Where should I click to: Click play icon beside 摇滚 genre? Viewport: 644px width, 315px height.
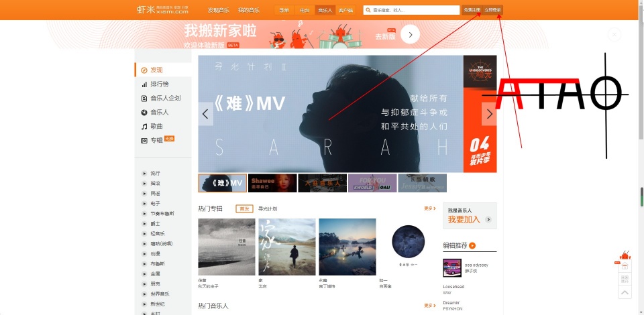[x=144, y=184]
